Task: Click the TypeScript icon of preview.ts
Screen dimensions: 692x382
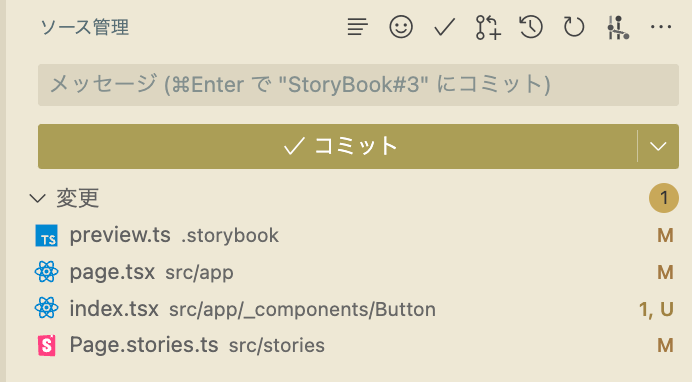Action: click(46, 236)
